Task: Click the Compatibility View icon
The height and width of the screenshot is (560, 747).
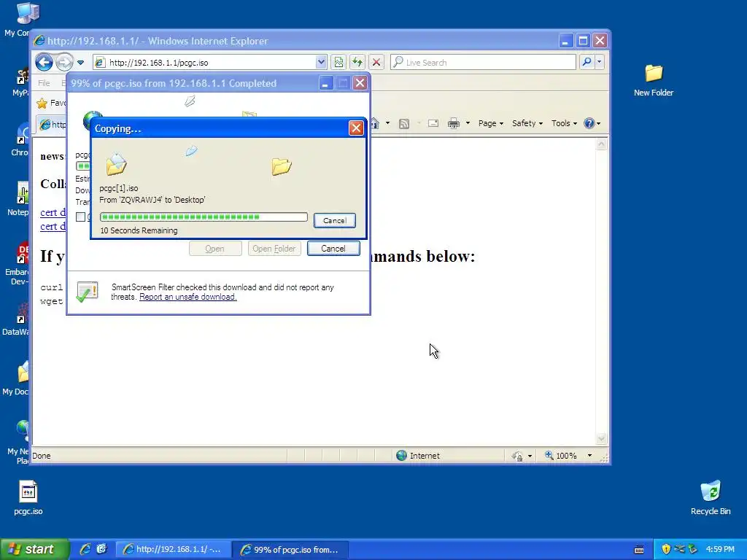Action: [x=338, y=62]
